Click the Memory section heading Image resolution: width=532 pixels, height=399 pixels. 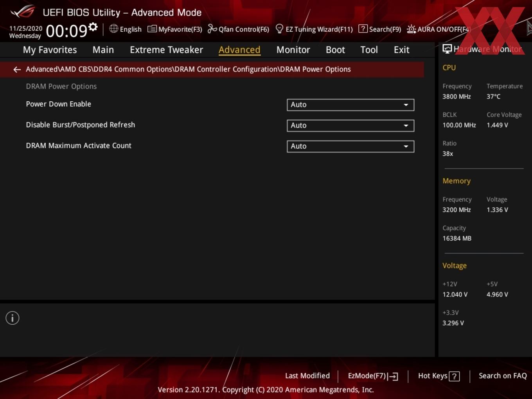click(x=456, y=181)
